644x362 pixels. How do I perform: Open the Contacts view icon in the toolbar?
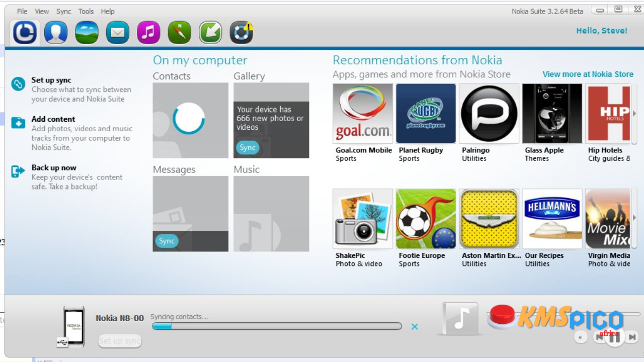tap(56, 33)
